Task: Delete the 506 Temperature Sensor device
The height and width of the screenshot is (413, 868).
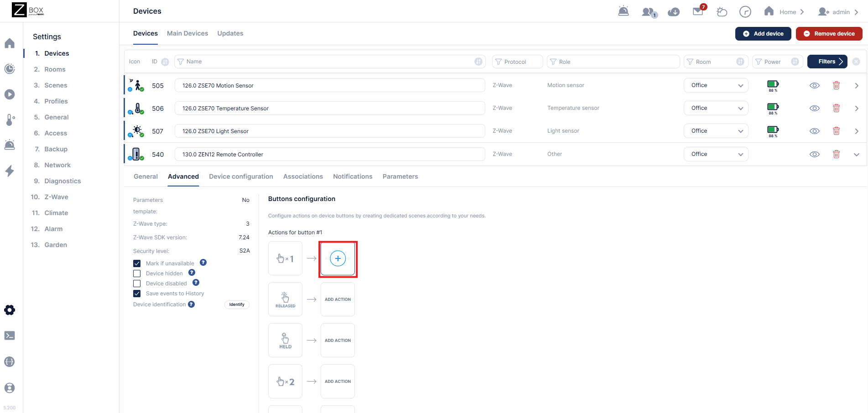Action: pos(837,108)
